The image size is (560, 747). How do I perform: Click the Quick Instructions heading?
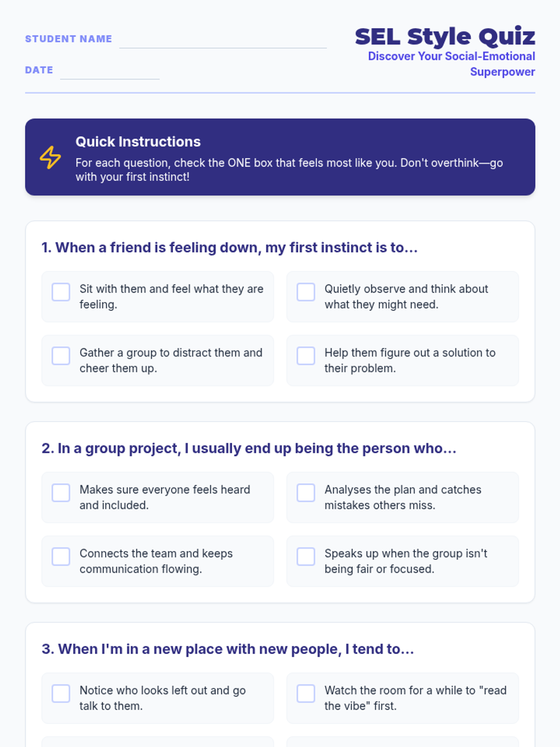tap(138, 141)
